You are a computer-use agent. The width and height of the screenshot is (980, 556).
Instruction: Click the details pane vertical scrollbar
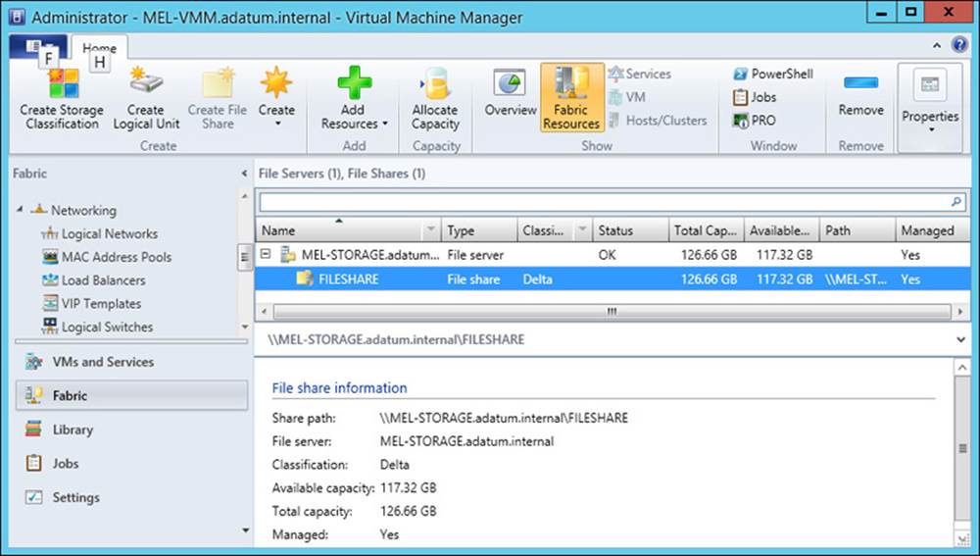[x=962, y=448]
